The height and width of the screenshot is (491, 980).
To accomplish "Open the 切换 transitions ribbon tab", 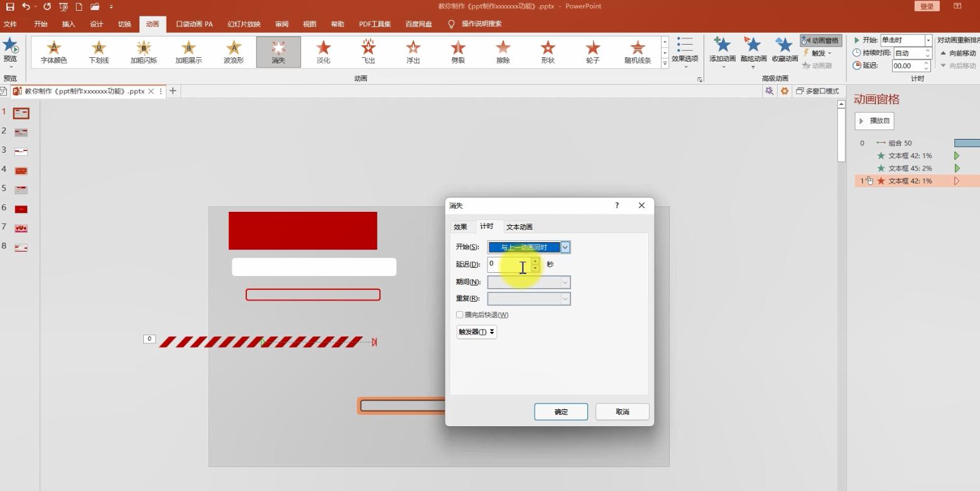I will click(x=124, y=24).
